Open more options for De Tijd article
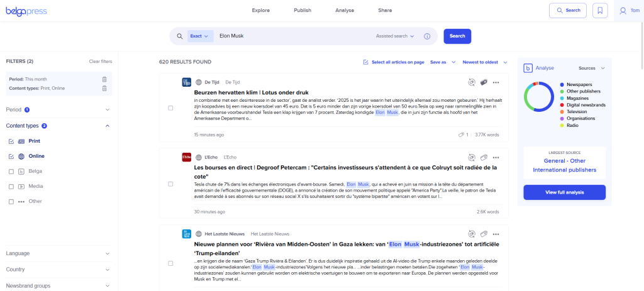The height and width of the screenshot is (291, 644). pyautogui.click(x=496, y=82)
